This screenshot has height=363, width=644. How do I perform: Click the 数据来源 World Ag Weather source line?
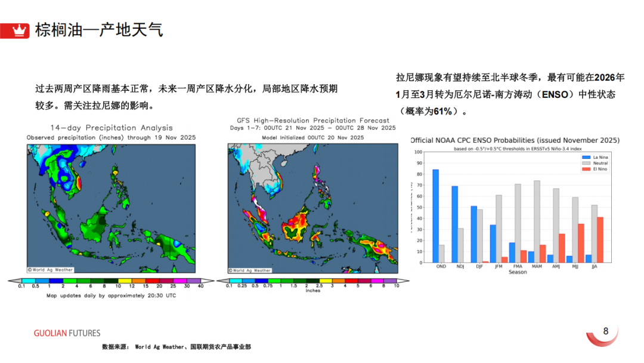click(177, 347)
